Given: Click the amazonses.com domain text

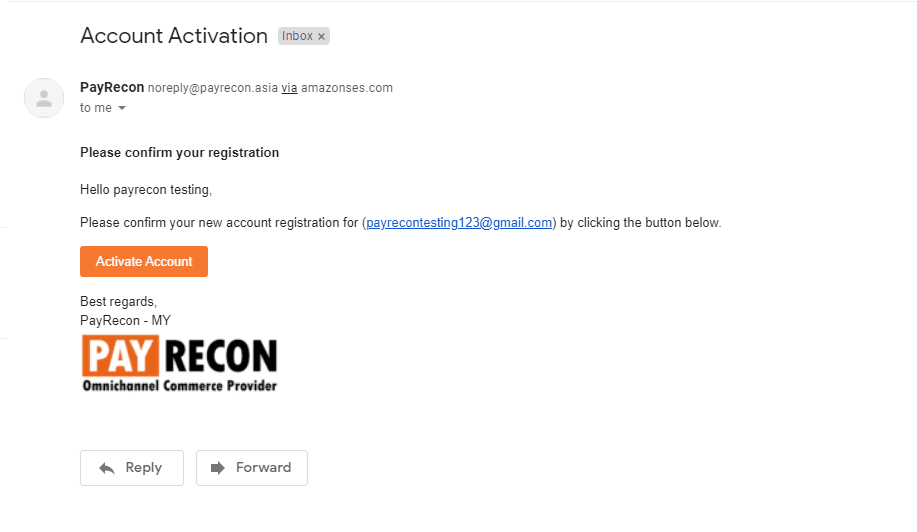Looking at the screenshot, I should 347,88.
